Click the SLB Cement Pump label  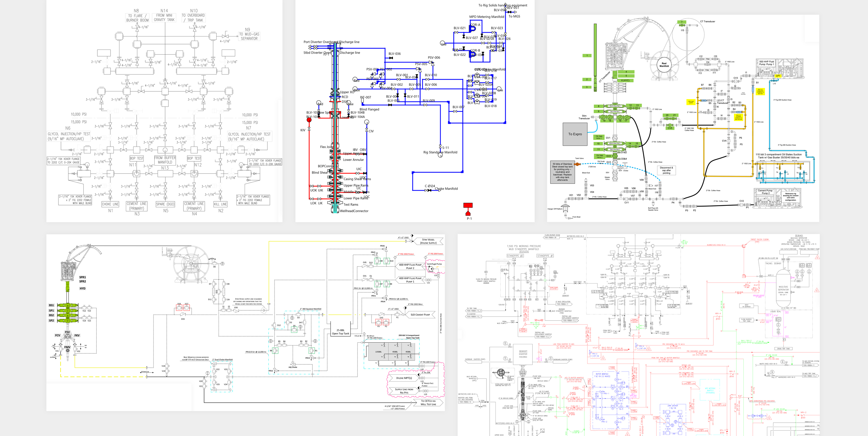pyautogui.click(x=420, y=315)
